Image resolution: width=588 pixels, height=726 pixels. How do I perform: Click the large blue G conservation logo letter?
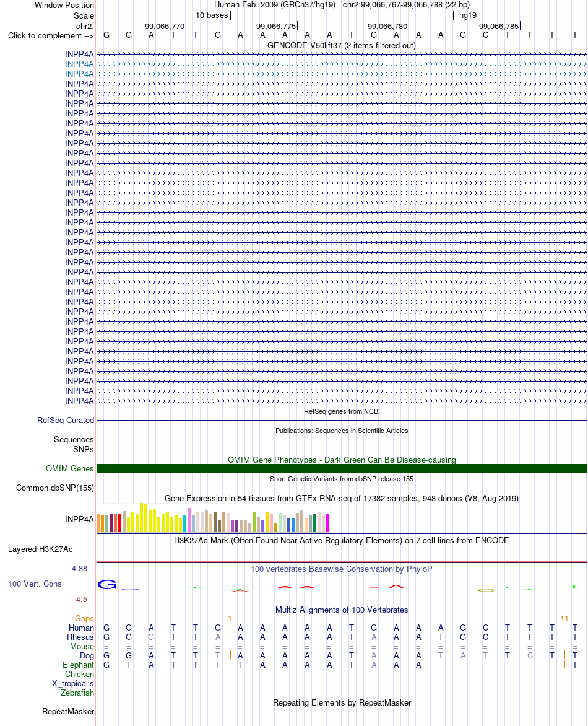(107, 584)
